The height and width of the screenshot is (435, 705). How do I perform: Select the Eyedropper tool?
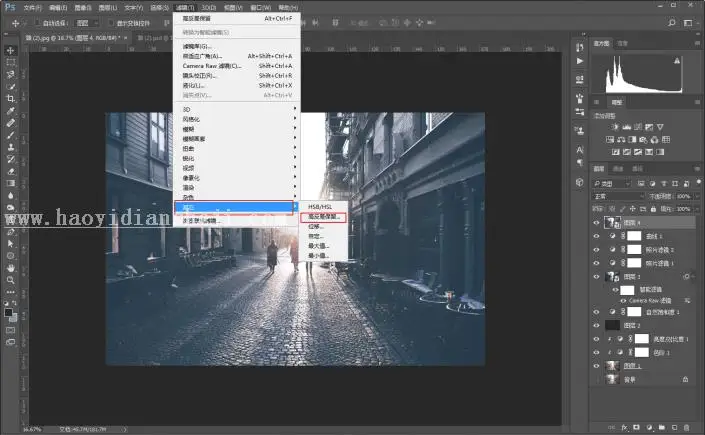point(10,110)
